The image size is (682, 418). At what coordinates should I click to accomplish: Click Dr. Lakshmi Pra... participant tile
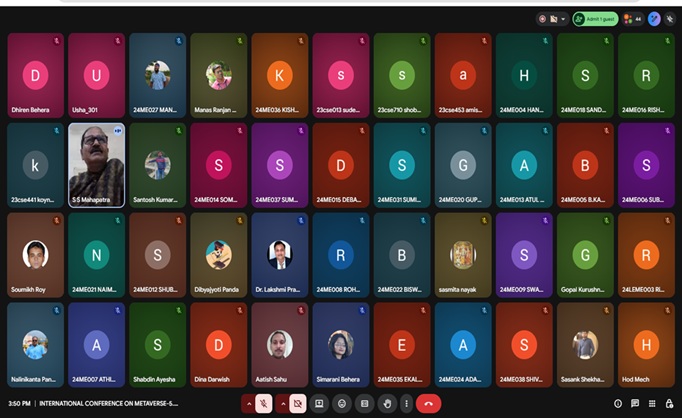[279, 255]
